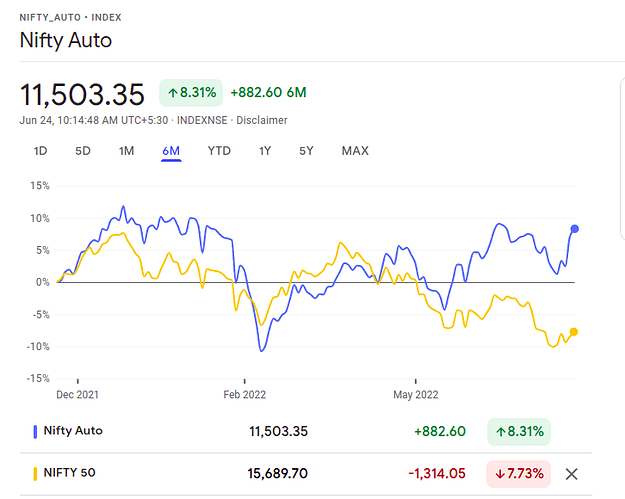Select the 1D time range tab
The image size is (625, 499).
pyautogui.click(x=40, y=151)
